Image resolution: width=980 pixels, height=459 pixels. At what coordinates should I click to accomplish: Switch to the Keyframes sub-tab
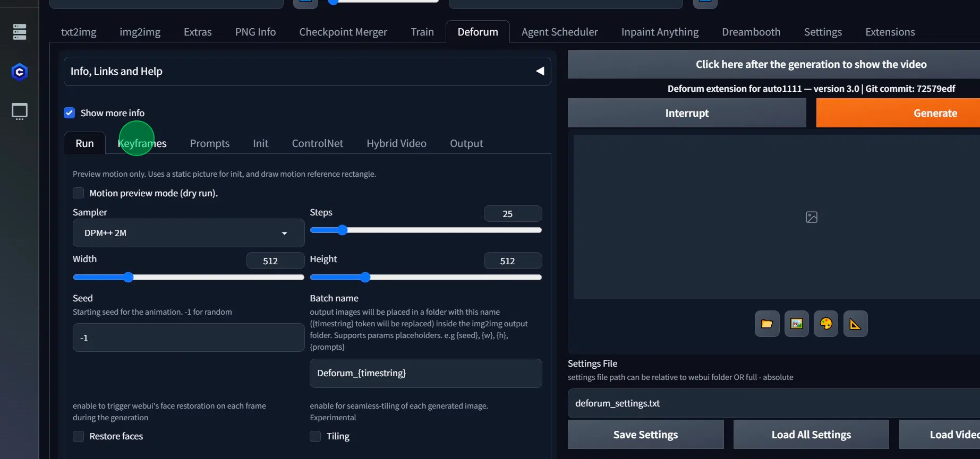pos(142,143)
